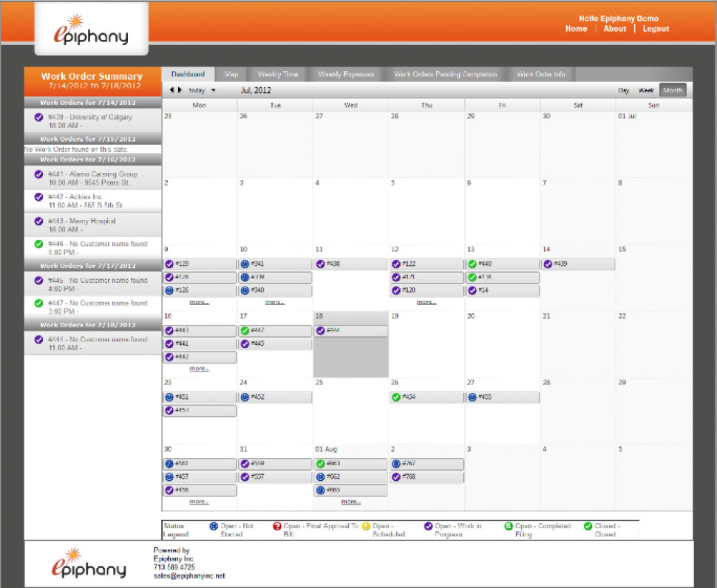Click the blue status icon of #452
717x588 pixels.
point(245,397)
